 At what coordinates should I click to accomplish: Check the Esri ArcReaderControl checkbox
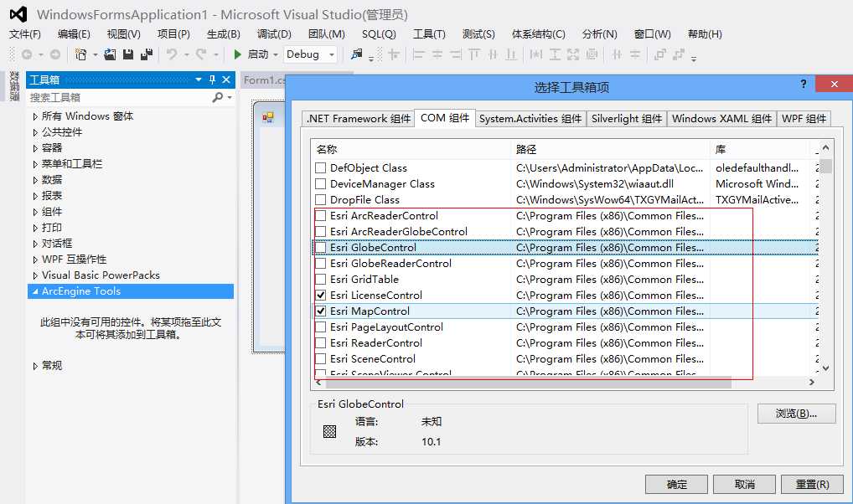pos(320,216)
